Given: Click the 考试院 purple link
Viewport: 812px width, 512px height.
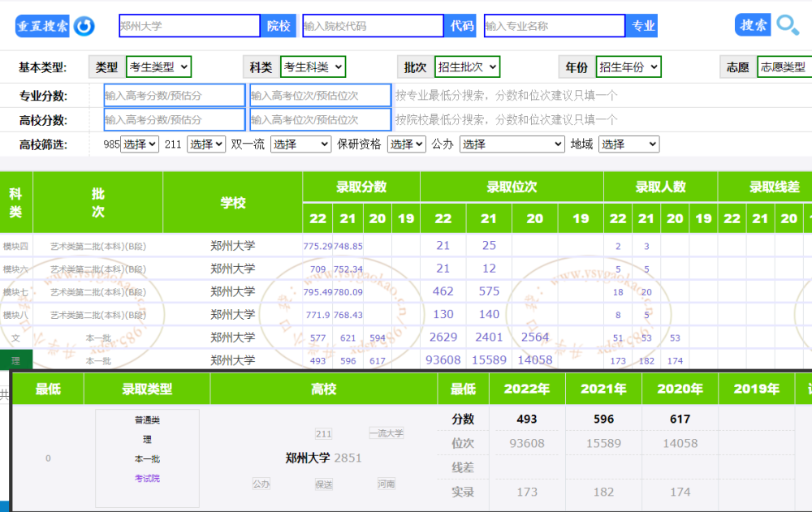Looking at the screenshot, I should coord(147,479).
